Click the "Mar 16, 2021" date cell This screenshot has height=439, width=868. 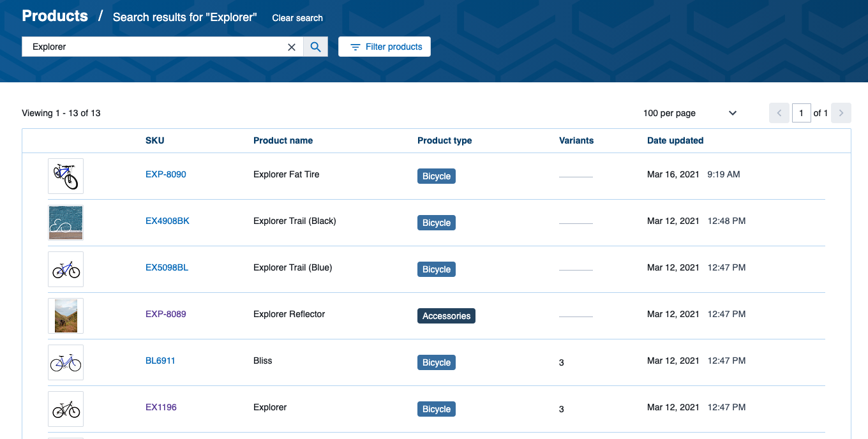[673, 174]
